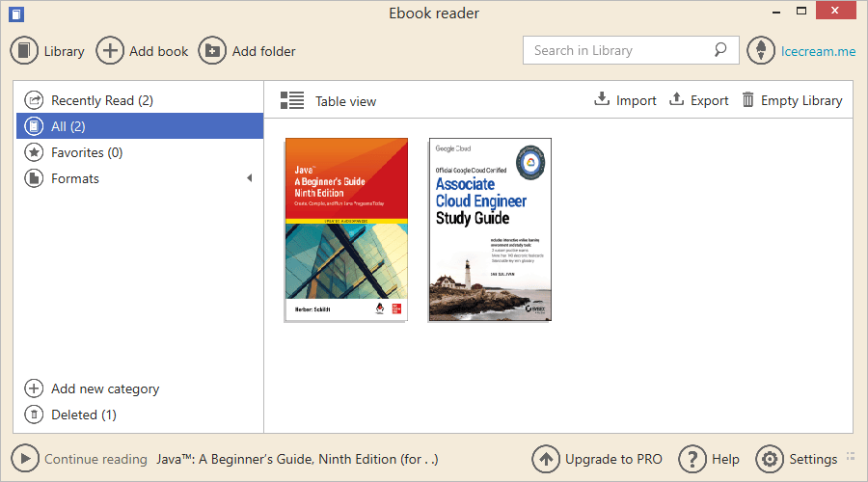
Task: Select the All (2) category
Action: pos(140,126)
